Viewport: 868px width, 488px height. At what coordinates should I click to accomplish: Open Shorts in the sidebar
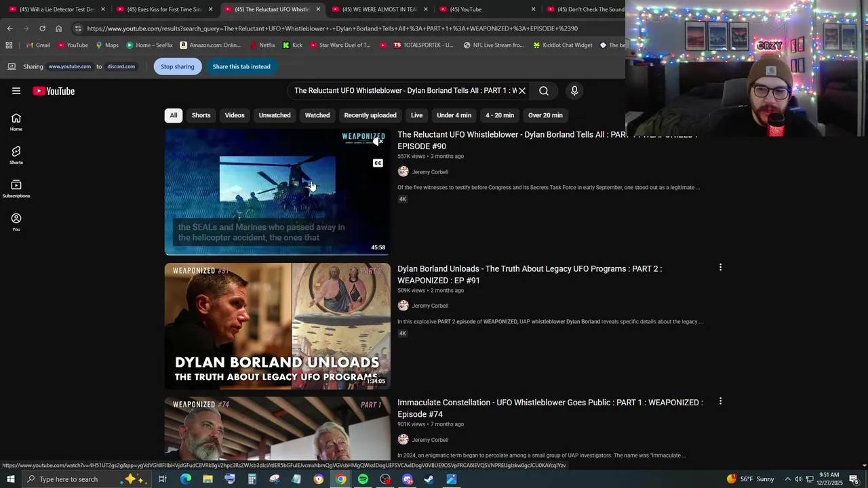pos(16,155)
